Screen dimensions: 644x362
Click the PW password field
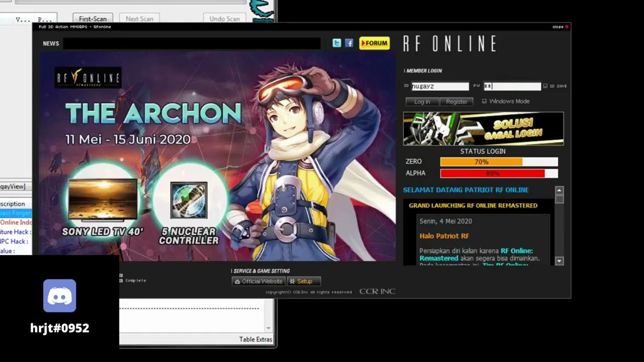point(512,86)
